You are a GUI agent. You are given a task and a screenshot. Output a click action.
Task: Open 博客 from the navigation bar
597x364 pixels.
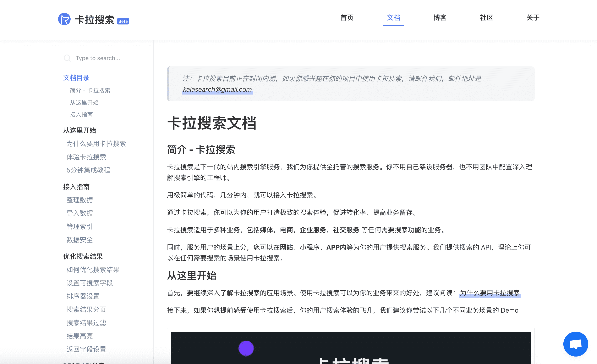(440, 18)
